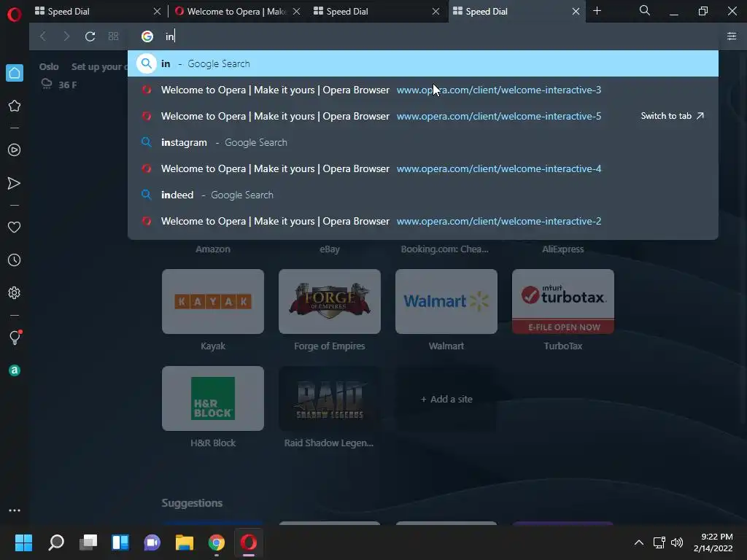The width and height of the screenshot is (747, 560).
Task: Click the volume speaker tray icon
Action: (677, 542)
